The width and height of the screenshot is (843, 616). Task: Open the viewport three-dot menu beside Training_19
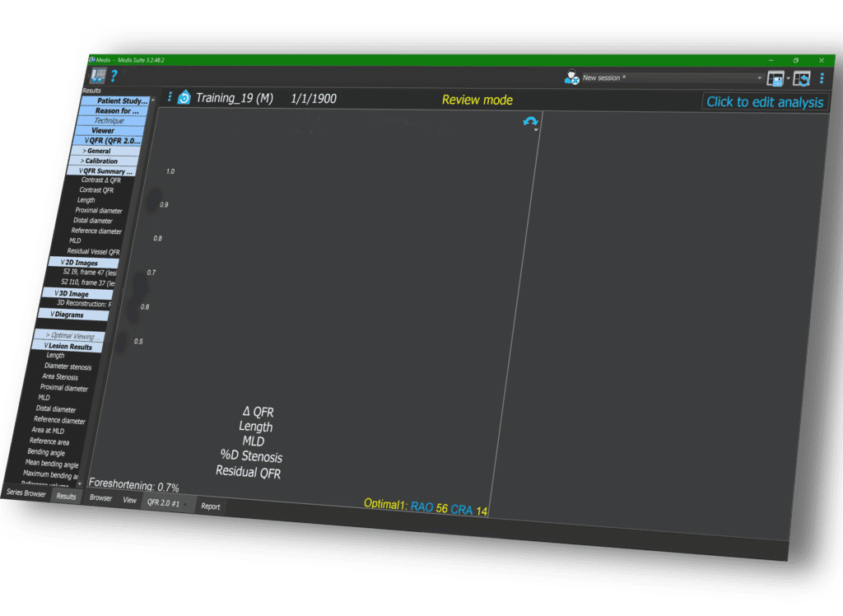(x=170, y=97)
